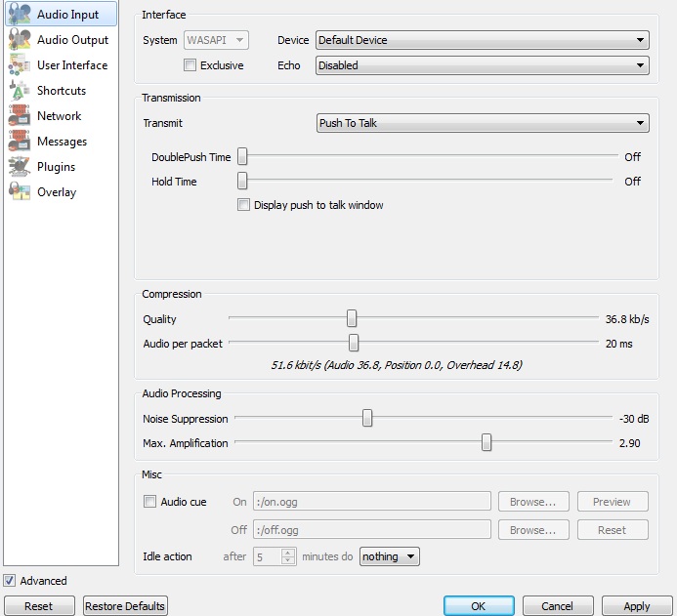Open the Device dropdown list
The image size is (677, 616).
(482, 40)
